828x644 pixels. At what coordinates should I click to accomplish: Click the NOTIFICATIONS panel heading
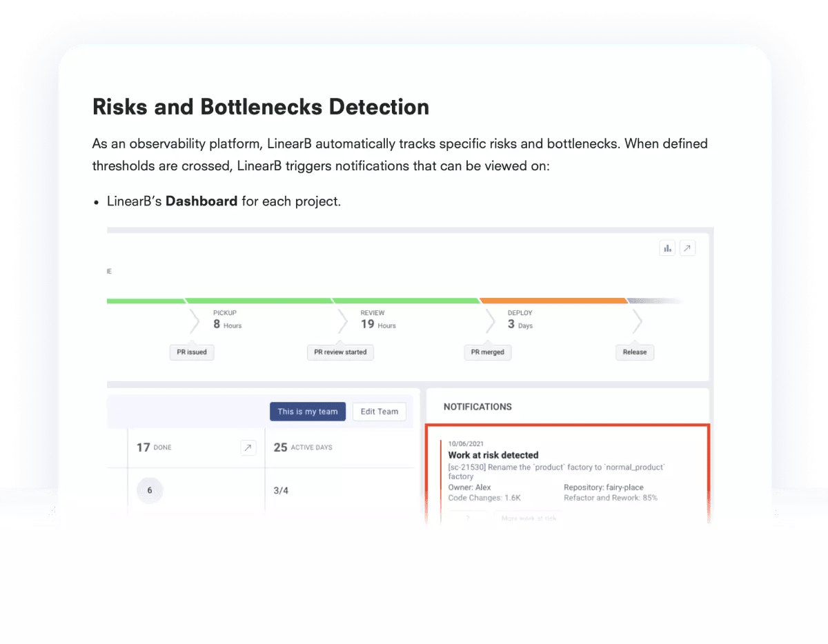point(477,407)
